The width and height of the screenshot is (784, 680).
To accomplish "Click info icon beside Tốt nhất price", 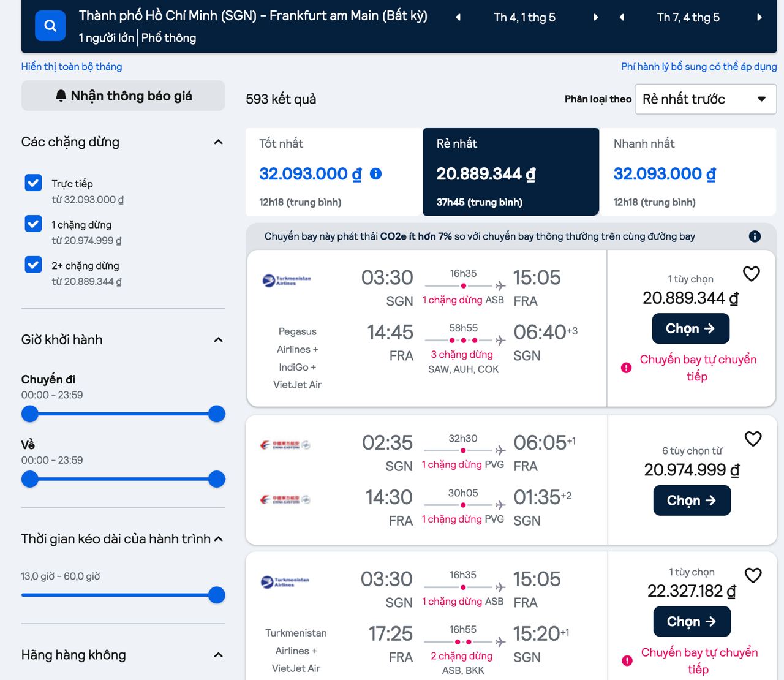I will click(x=376, y=174).
